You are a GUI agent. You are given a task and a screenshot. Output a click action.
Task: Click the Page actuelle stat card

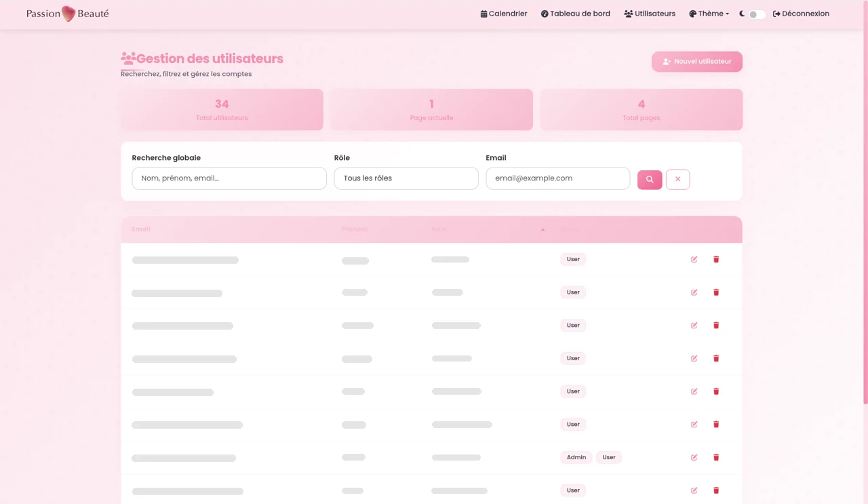431,109
